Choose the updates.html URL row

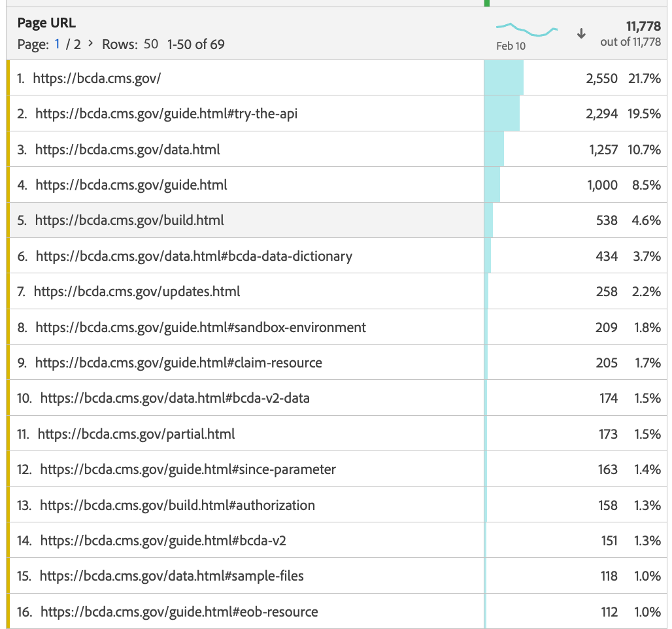[x=137, y=292]
